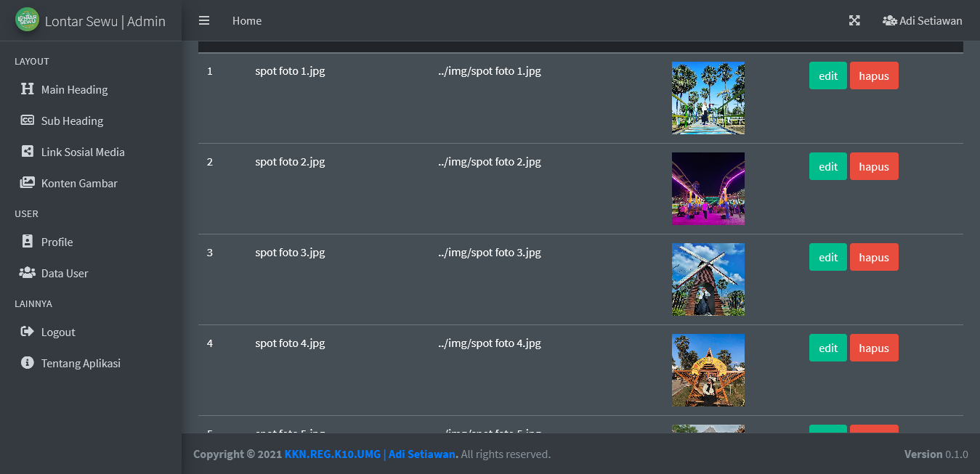Viewport: 980px width, 474px height.
Task: Click the spot foto 4 star gate thumbnail
Action: (708, 370)
